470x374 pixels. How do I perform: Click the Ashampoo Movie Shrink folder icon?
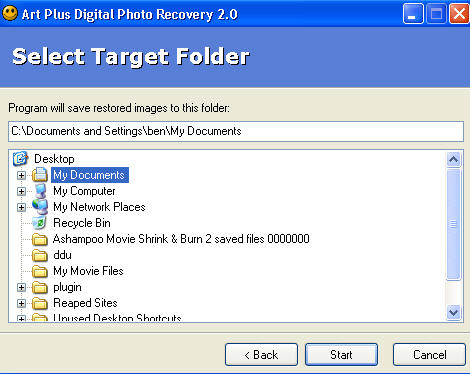click(x=40, y=239)
